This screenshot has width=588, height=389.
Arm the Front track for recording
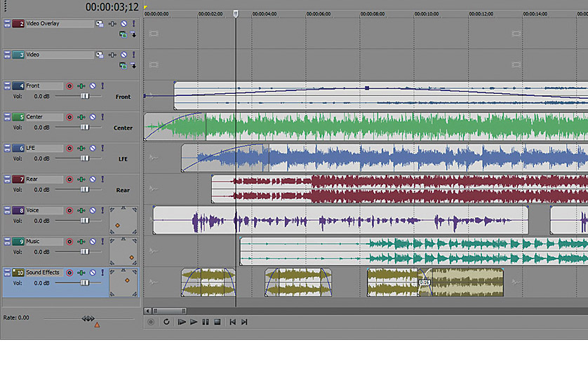point(69,86)
